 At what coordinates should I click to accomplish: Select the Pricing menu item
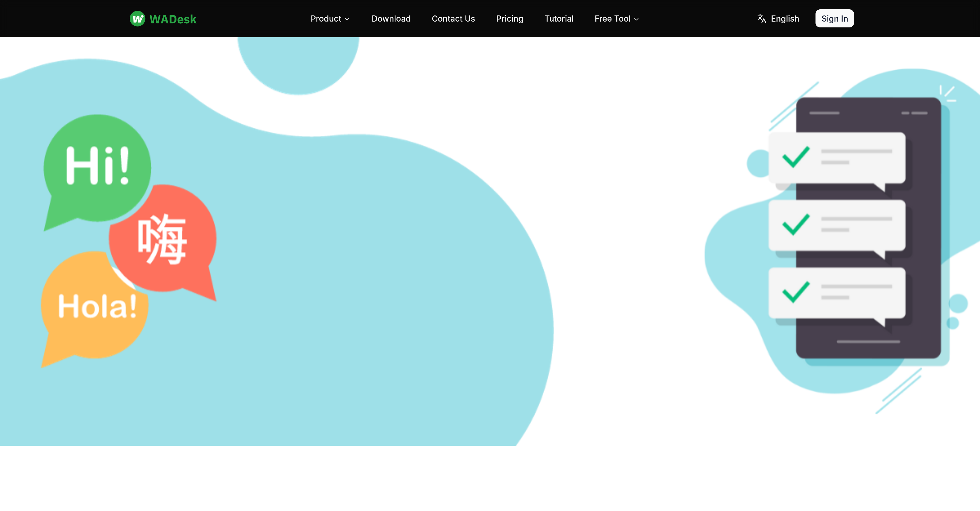coord(510,18)
